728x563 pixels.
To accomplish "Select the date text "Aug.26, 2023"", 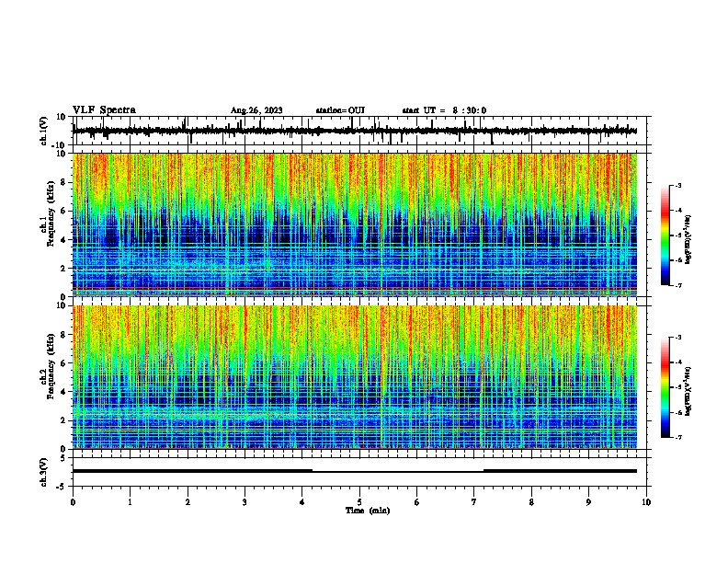I will click(256, 110).
